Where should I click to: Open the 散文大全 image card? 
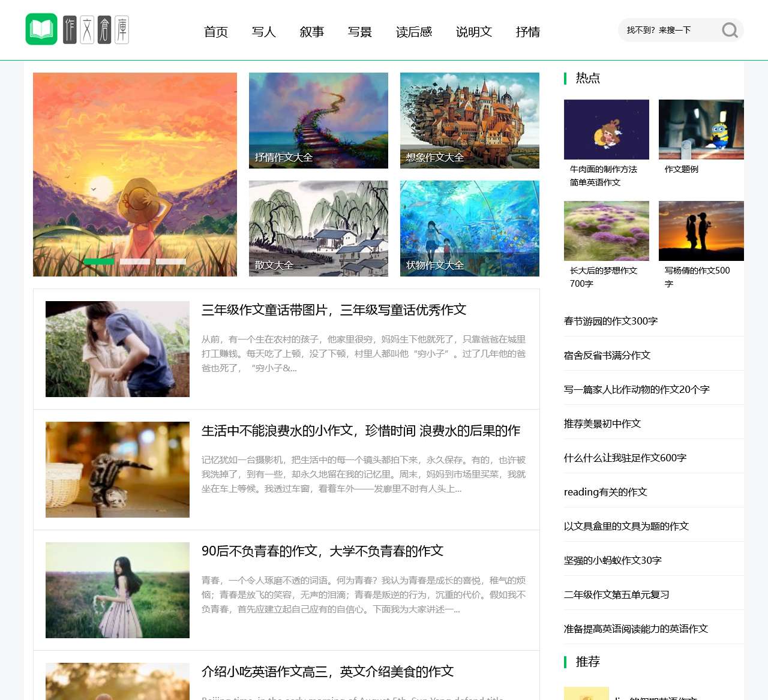tap(319, 229)
